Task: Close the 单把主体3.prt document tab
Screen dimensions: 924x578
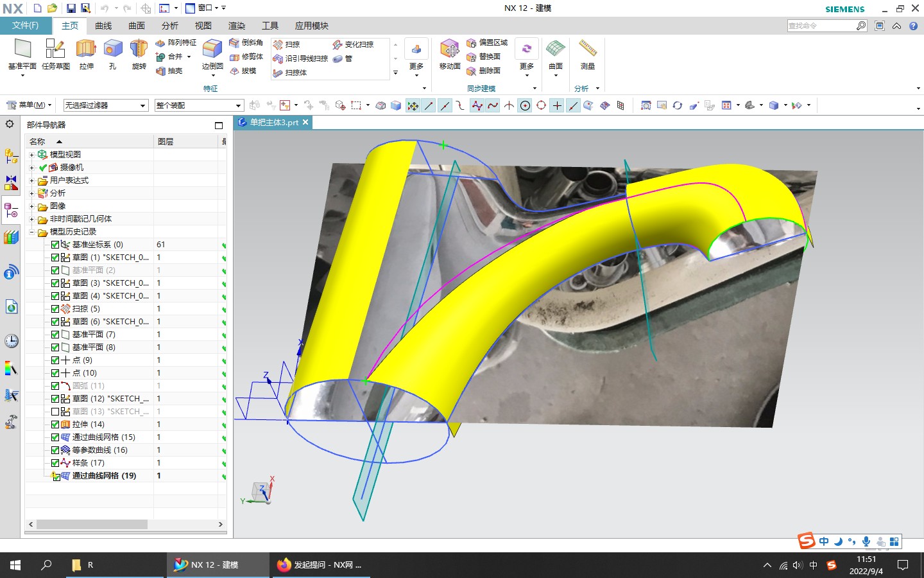Action: coord(305,122)
